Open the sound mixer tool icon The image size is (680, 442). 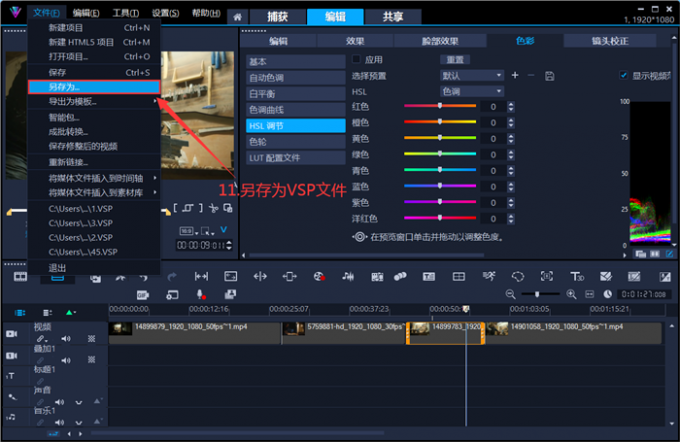click(348, 276)
